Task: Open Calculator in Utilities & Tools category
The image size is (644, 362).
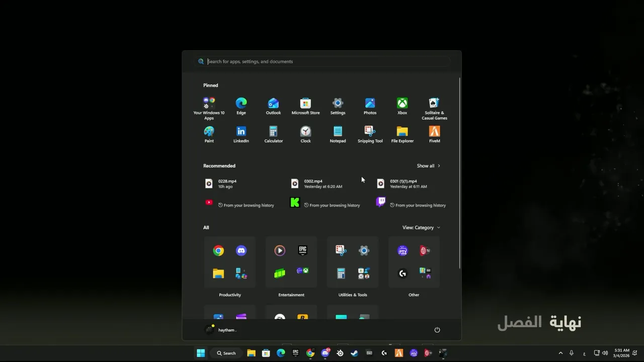Action: pyautogui.click(x=341, y=273)
